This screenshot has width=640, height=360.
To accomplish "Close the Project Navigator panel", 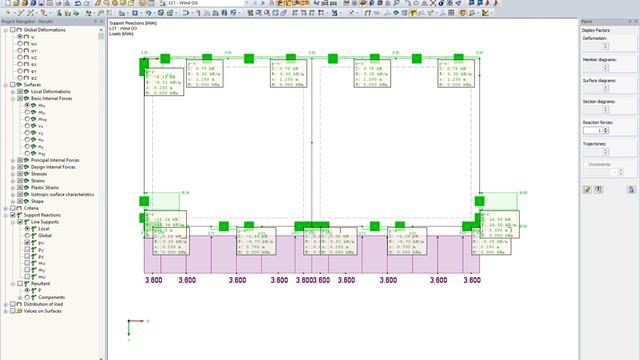I will pos(102,21).
